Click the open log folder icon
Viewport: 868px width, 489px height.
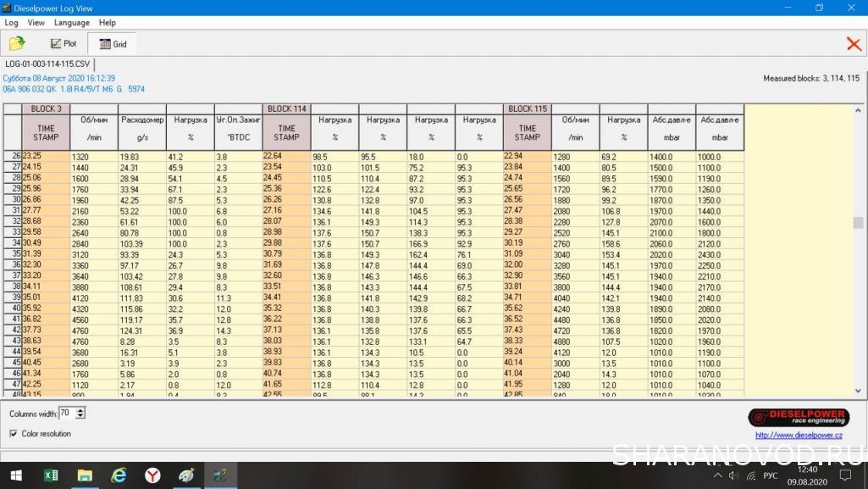coord(17,43)
